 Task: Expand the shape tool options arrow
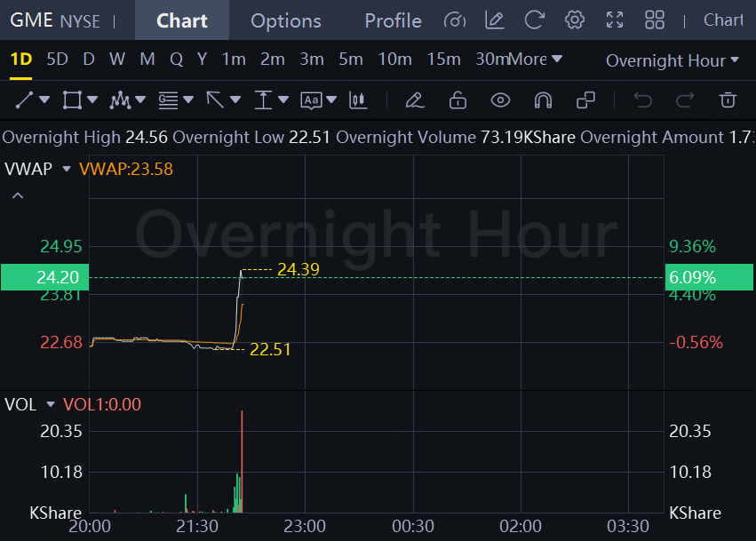coord(92,99)
